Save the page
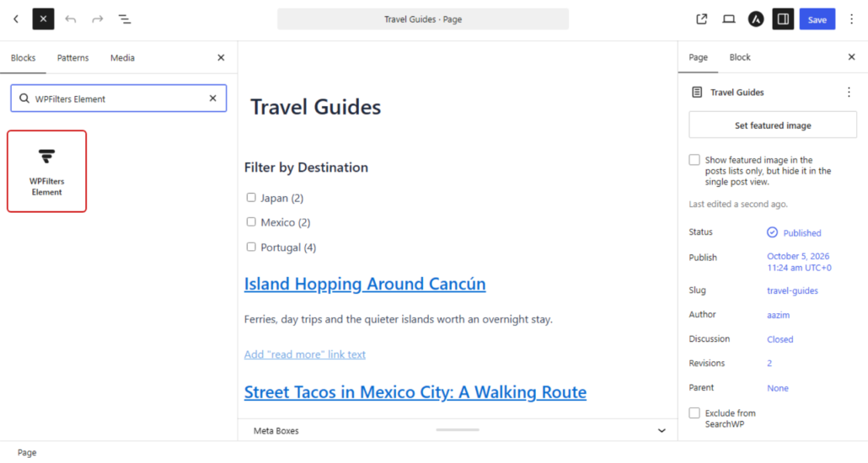Viewport: 868px width, 463px height. tap(817, 19)
